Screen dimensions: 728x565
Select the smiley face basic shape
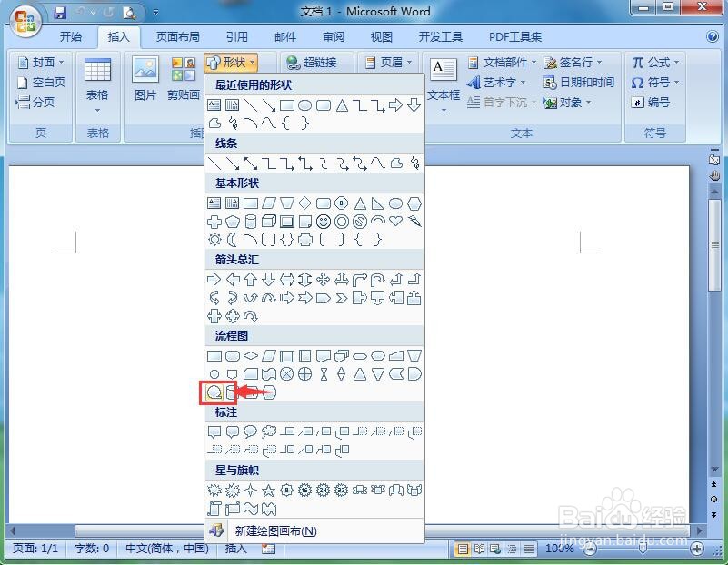(324, 222)
